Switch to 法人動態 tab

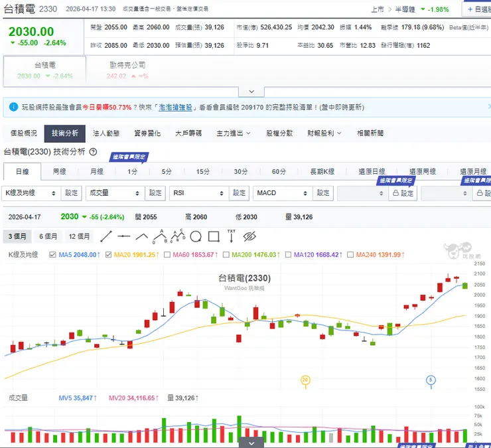coord(106,133)
